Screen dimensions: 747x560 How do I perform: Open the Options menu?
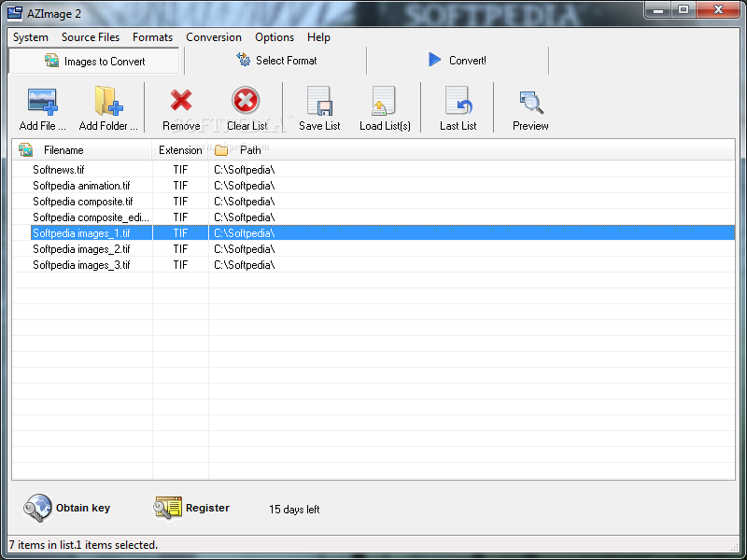275,37
